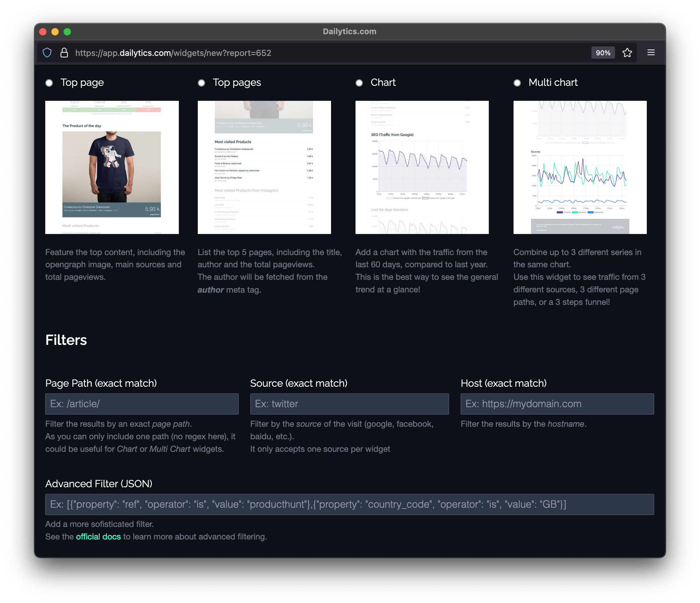Focus the Page Path filter field
The height and width of the screenshot is (603, 700).
coord(142,404)
